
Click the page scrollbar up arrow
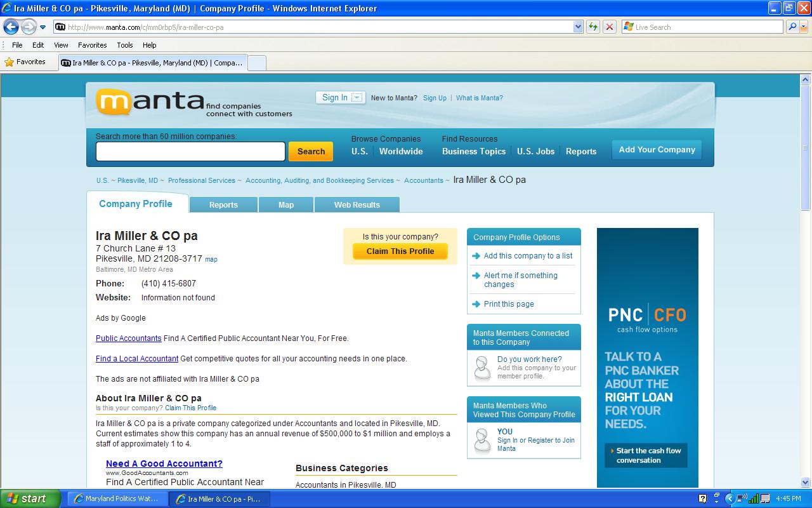tap(806, 80)
